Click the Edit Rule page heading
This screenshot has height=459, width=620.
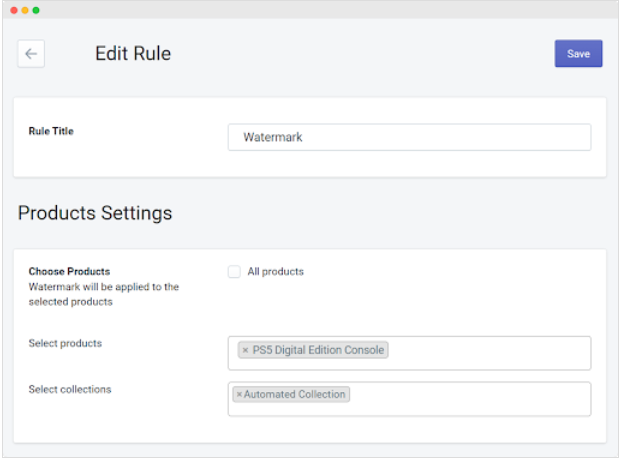pyautogui.click(x=133, y=54)
